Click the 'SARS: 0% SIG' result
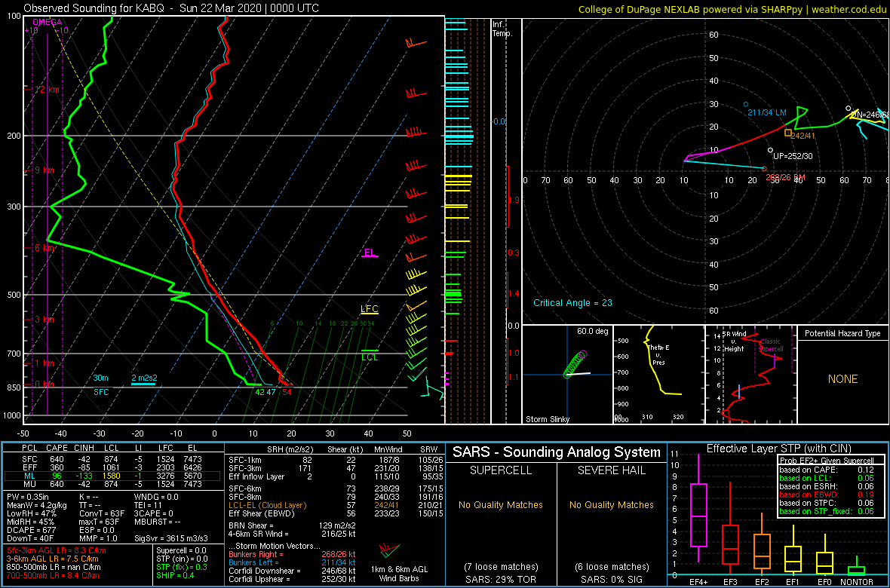Viewport: 890px width, 588px height. [611, 578]
